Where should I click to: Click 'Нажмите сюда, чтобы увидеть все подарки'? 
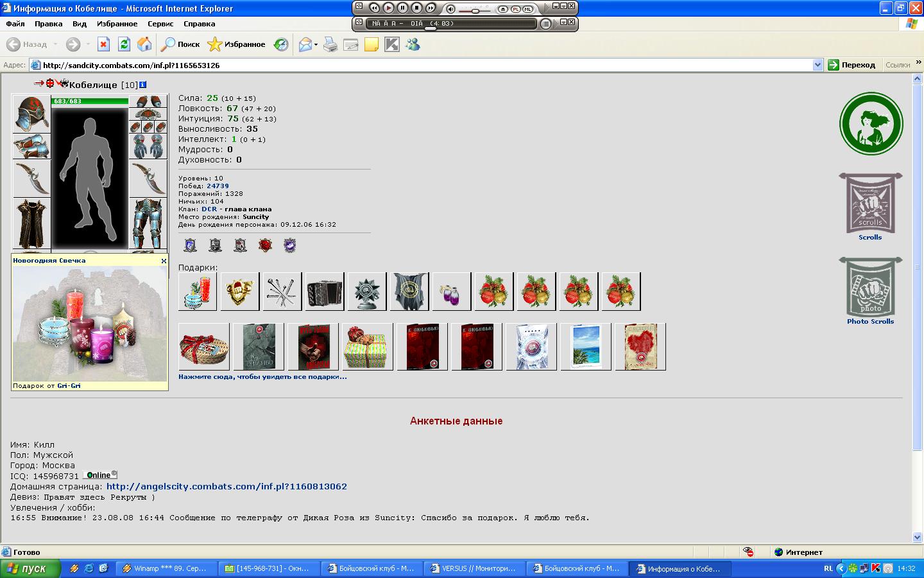click(x=262, y=377)
